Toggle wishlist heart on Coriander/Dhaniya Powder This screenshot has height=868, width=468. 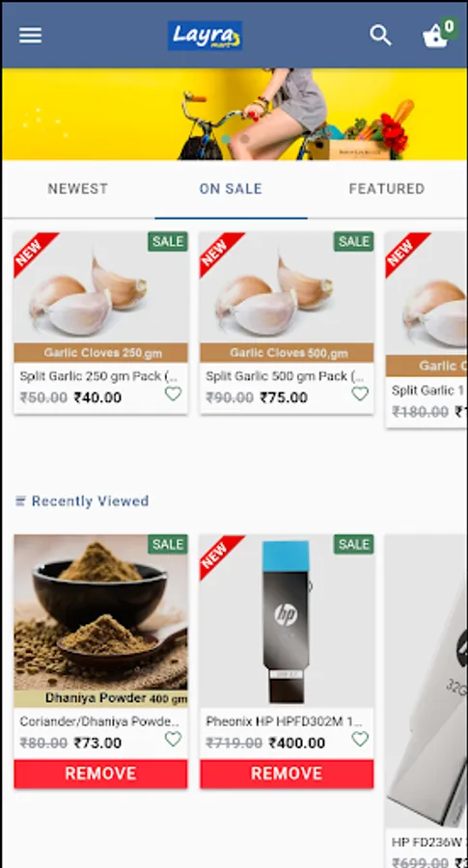(x=174, y=739)
